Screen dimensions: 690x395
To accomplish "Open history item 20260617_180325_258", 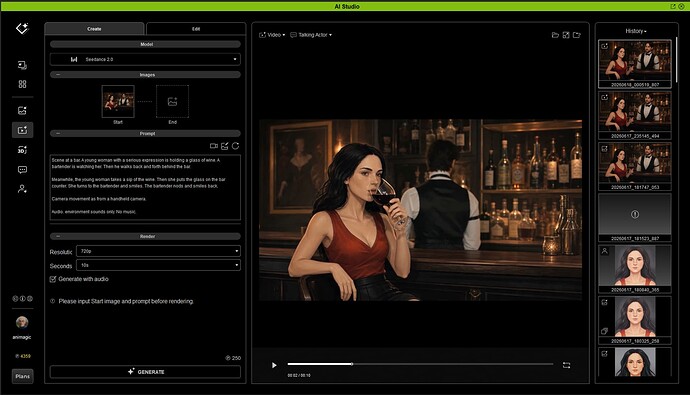I will [x=635, y=320].
